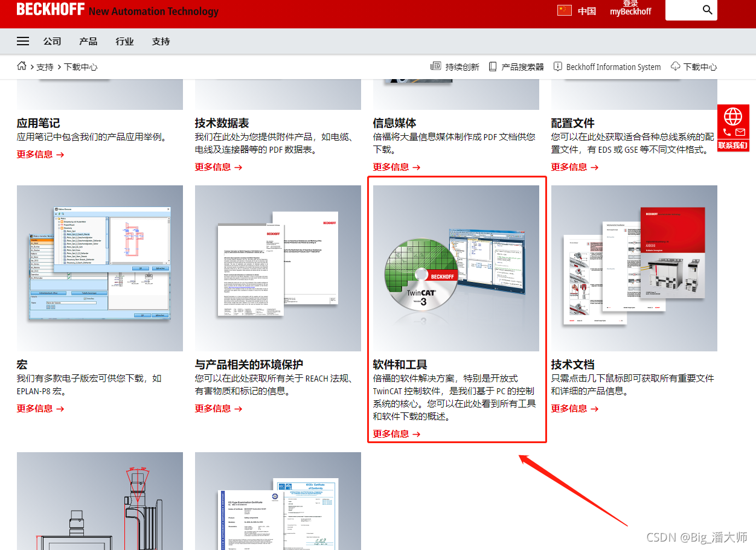
Task: Click the 下载中心 cloud download icon
Action: [x=676, y=66]
